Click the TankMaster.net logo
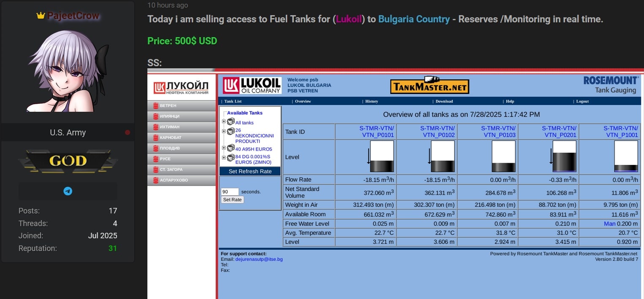 pos(429,86)
